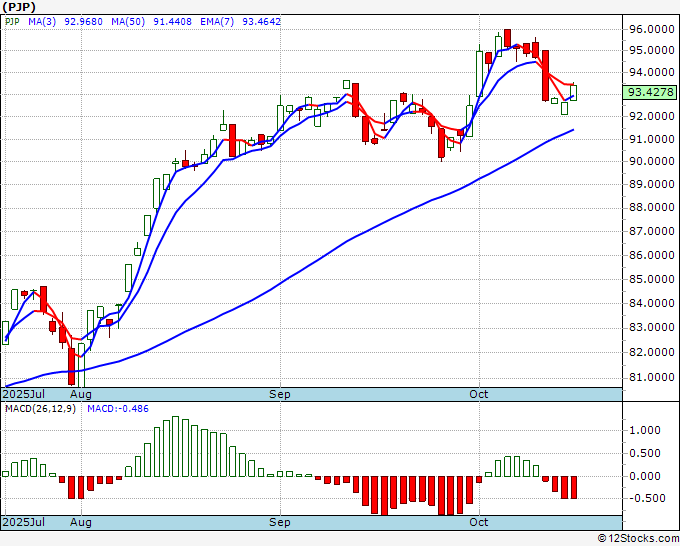
Task: Select the MA(50) legend label
Action: pos(128,21)
